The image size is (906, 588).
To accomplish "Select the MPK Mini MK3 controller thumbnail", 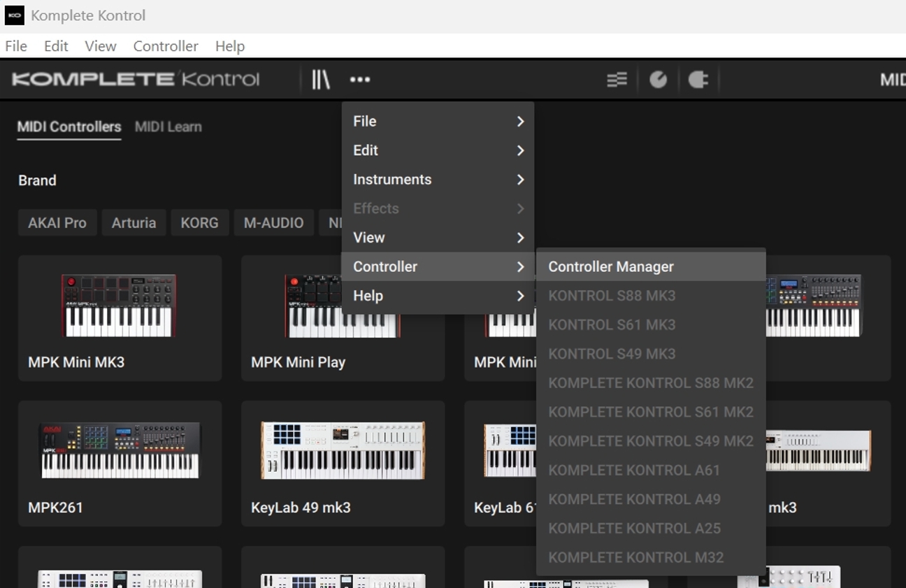I will click(120, 306).
